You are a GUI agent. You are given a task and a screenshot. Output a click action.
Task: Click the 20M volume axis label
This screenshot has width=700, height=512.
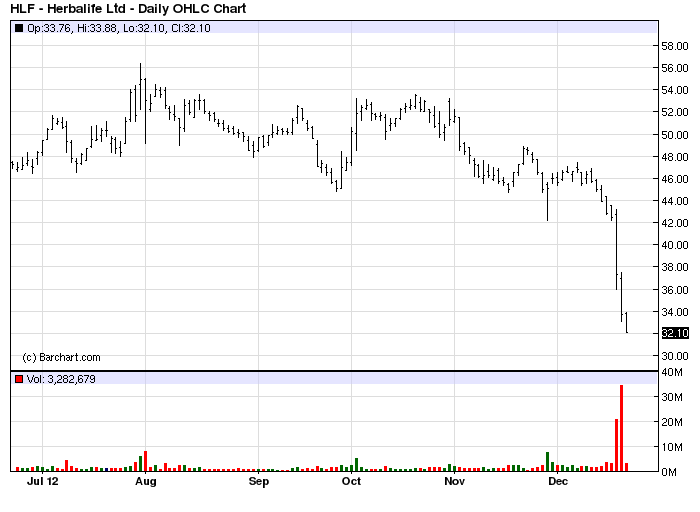(x=672, y=422)
